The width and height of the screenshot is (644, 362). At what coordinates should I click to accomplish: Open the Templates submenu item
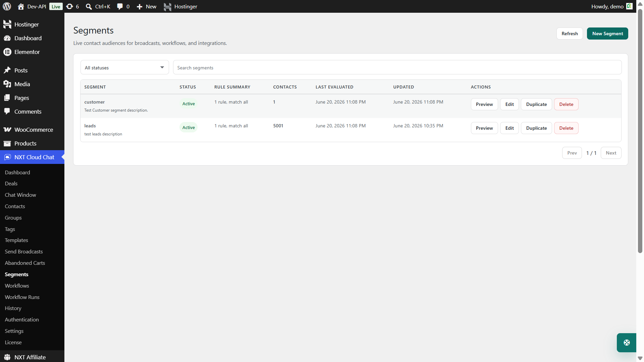point(16,240)
